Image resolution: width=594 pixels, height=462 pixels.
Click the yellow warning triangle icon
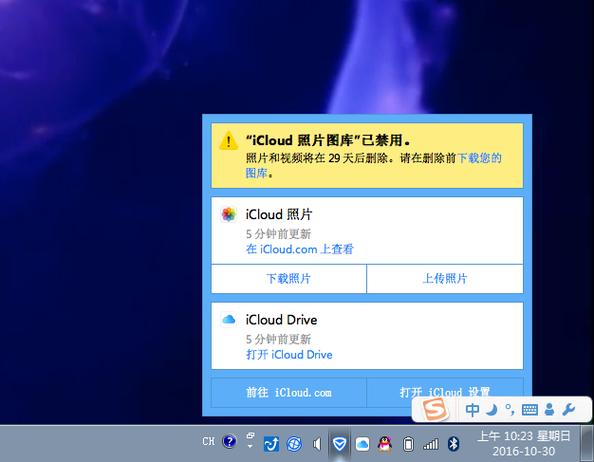pyautogui.click(x=228, y=140)
